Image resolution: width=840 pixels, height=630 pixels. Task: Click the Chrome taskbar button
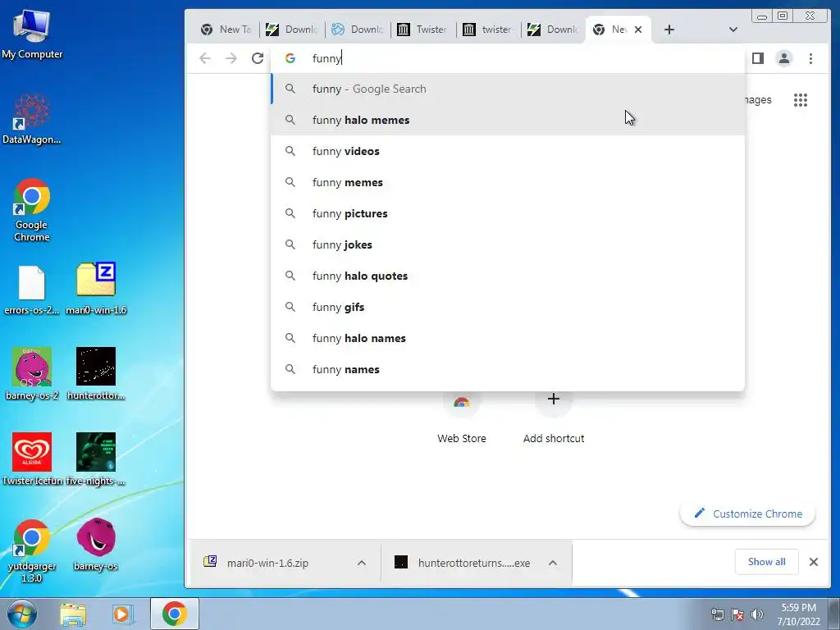point(175,614)
